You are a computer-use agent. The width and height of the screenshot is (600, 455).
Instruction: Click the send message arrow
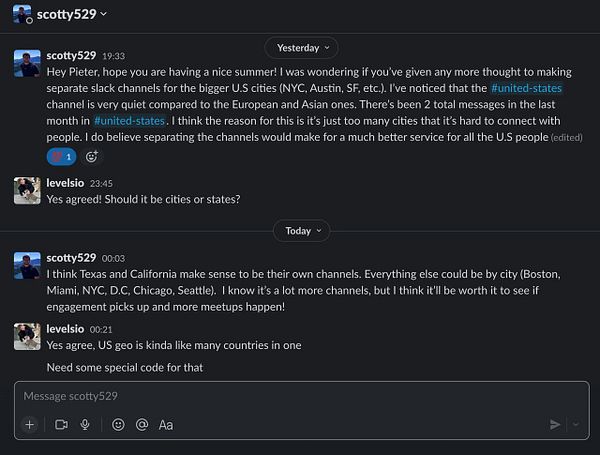coord(555,424)
